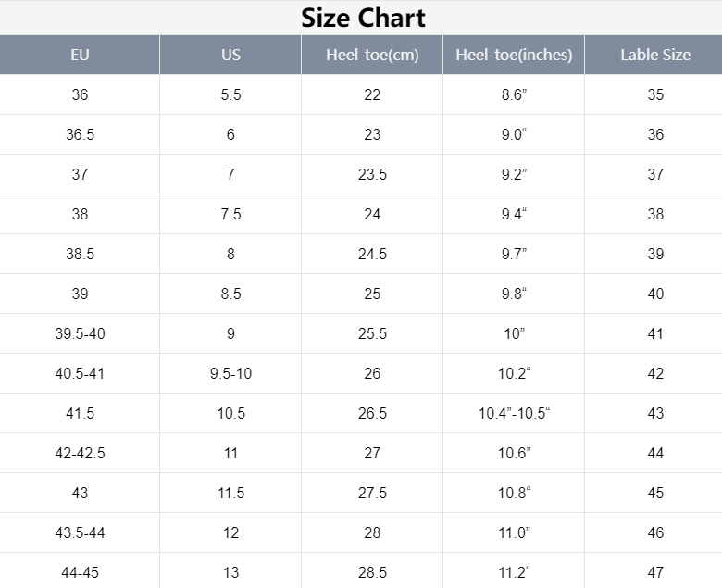Click US size 5.5 cell
The height and width of the screenshot is (588, 722).
click(x=230, y=94)
